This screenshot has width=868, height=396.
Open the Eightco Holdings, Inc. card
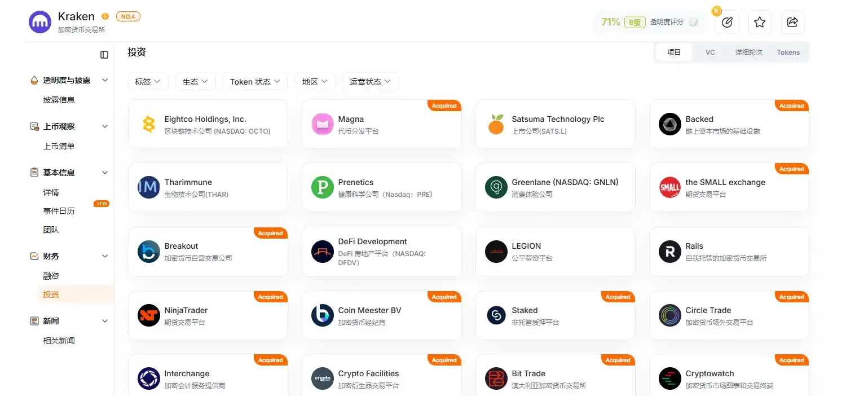coord(208,124)
